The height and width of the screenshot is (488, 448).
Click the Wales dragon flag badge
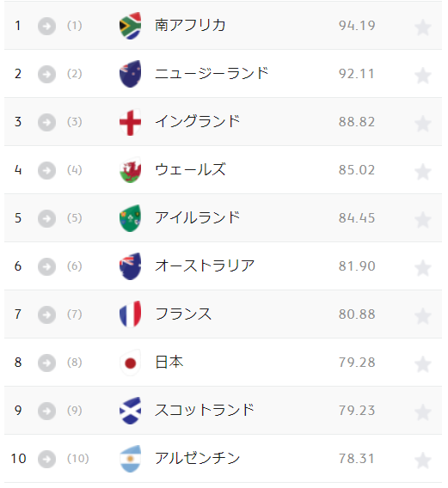130,170
